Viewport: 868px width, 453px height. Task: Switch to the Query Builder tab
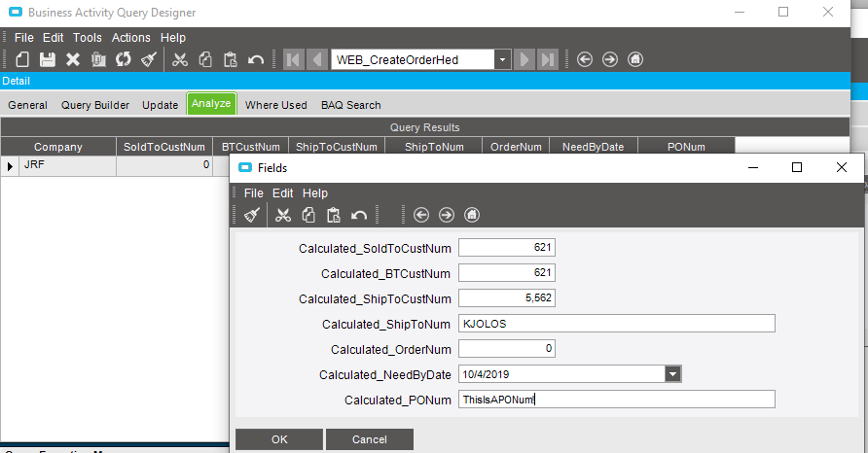point(95,105)
